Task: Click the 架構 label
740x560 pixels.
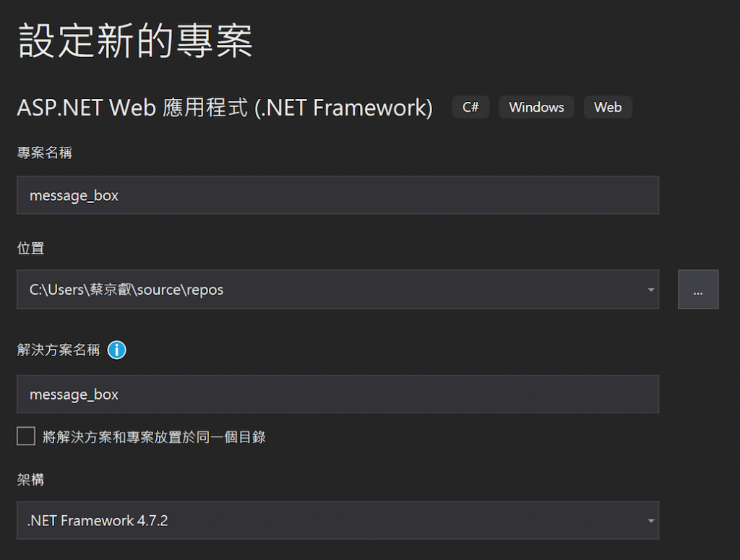Action: [x=30, y=480]
